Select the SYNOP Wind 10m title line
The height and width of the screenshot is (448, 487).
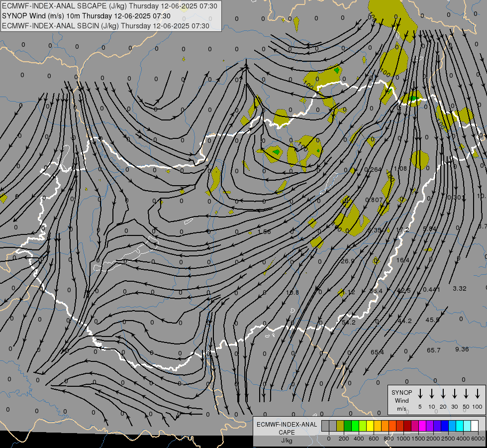[x=86, y=16]
